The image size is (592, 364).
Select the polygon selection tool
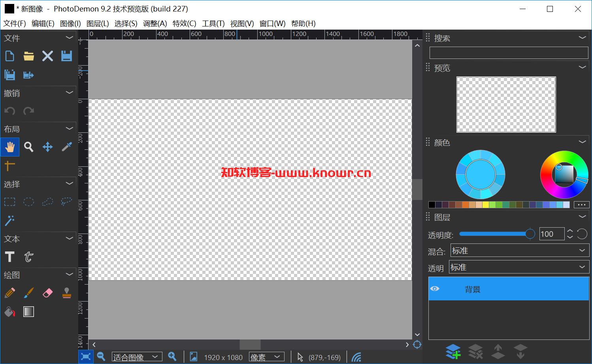coord(47,202)
